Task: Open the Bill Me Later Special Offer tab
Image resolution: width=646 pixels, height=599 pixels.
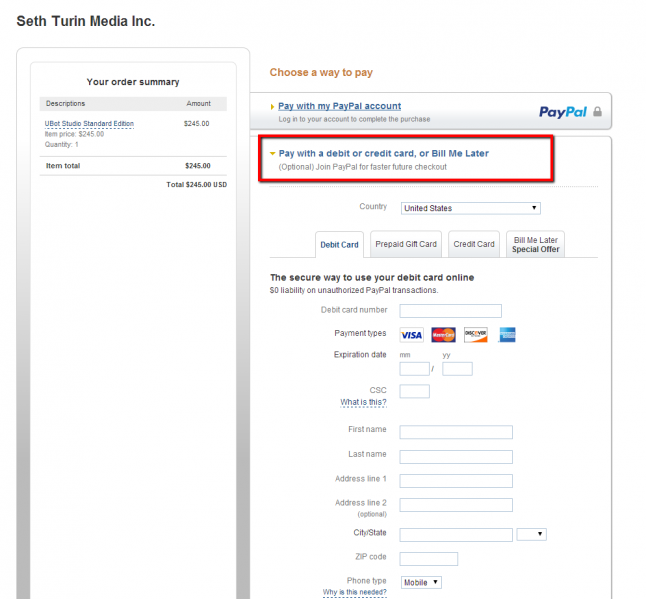Action: 536,244
